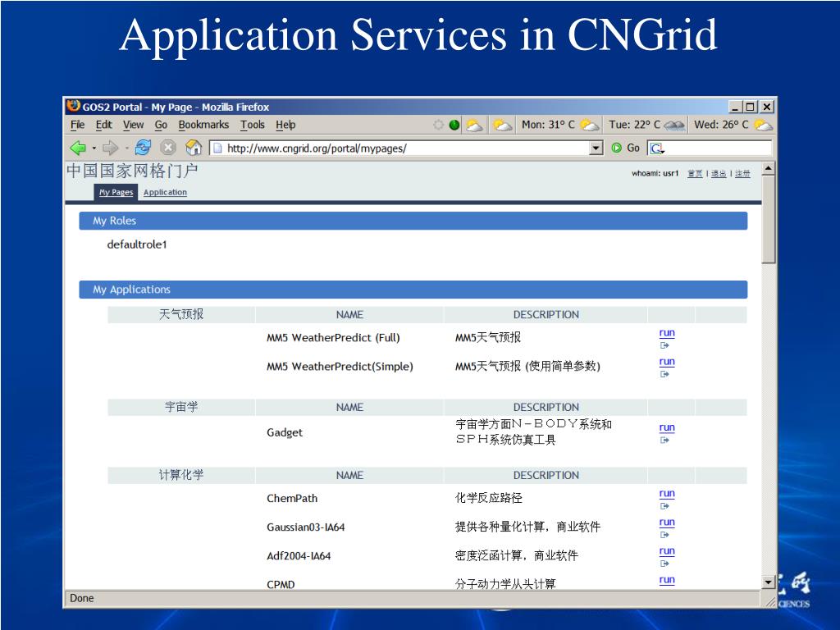Open the File menu

78,125
